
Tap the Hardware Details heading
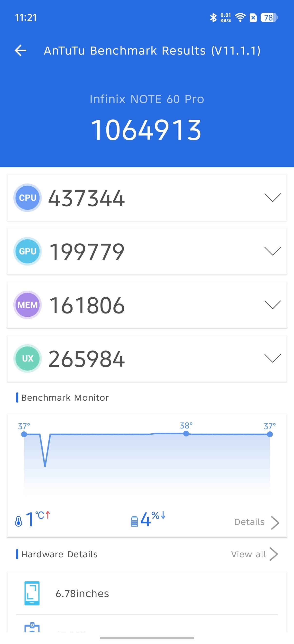(59, 554)
